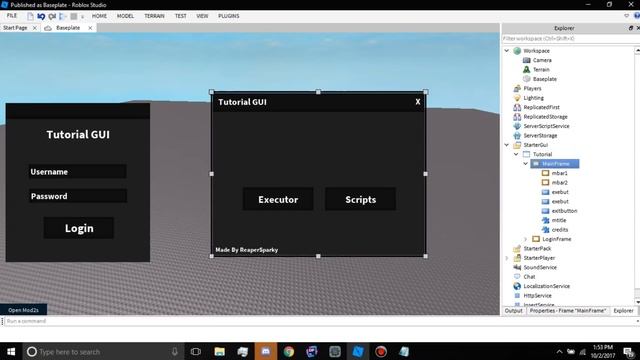Select the ServerStorage icon in Explorer
640x360 pixels.
(x=517, y=135)
